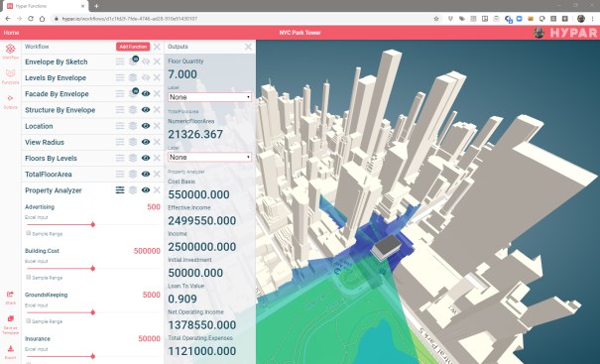Click the Loan To Value 0.909
Screen dimensions: 600x364
click(182, 299)
